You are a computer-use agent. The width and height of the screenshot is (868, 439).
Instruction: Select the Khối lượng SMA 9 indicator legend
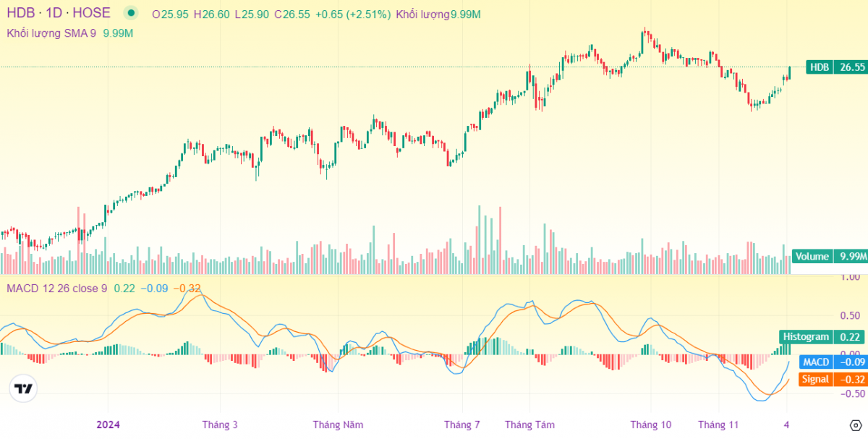point(70,33)
